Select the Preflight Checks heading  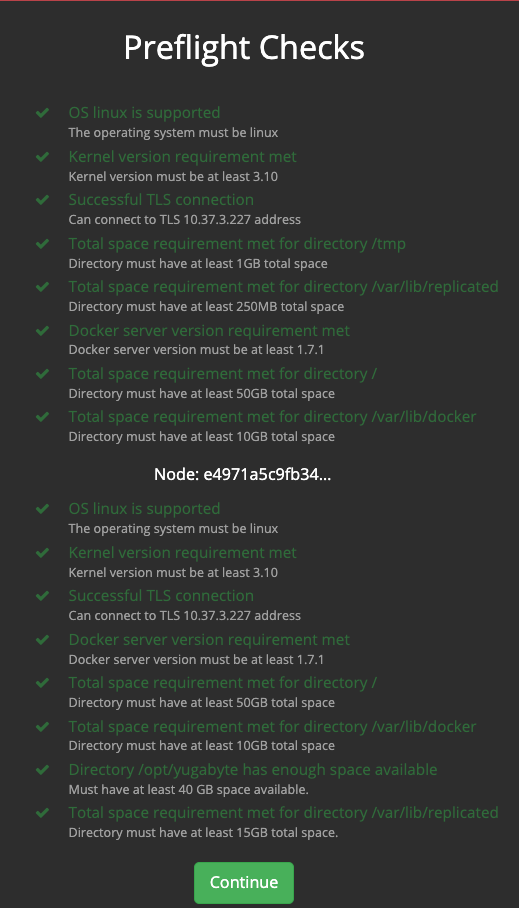pos(244,48)
